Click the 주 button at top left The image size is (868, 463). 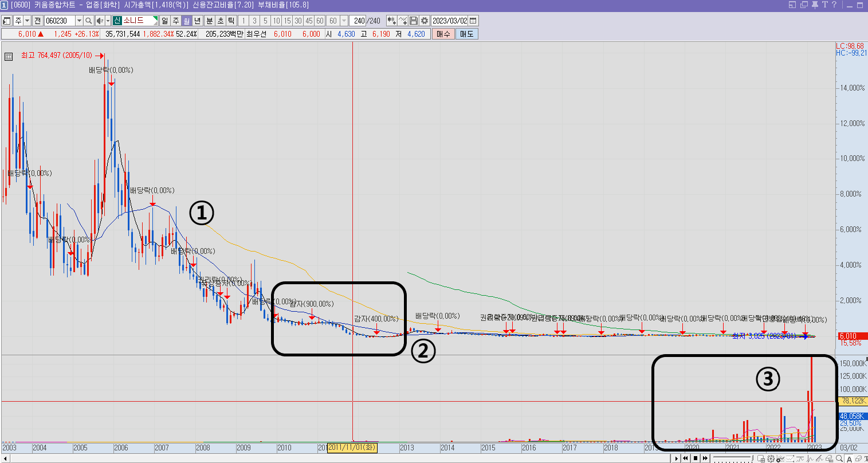18,21
